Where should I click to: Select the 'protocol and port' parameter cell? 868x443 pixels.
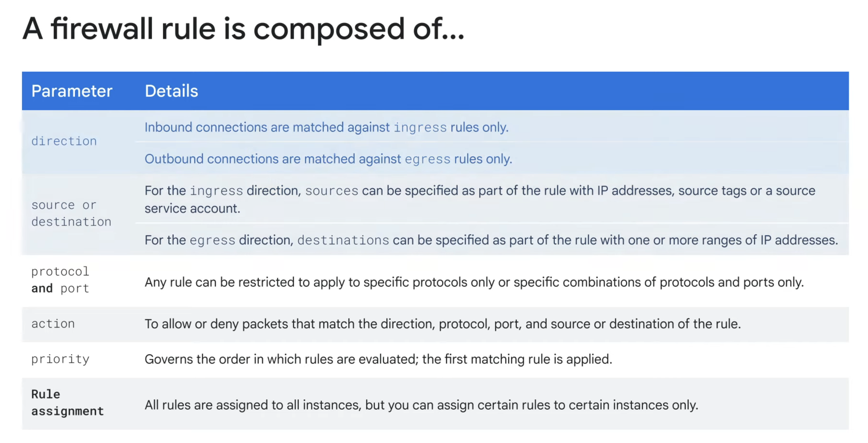click(60, 280)
